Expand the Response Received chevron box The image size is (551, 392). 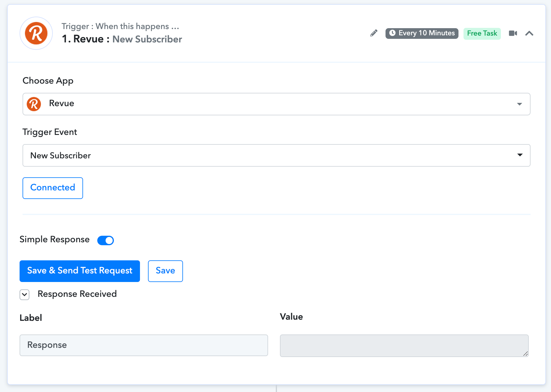click(25, 295)
